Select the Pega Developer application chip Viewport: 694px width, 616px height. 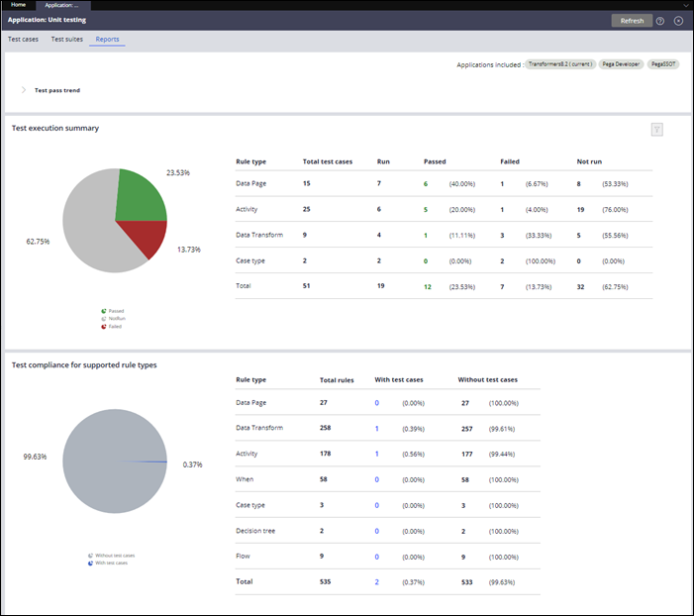pos(621,64)
